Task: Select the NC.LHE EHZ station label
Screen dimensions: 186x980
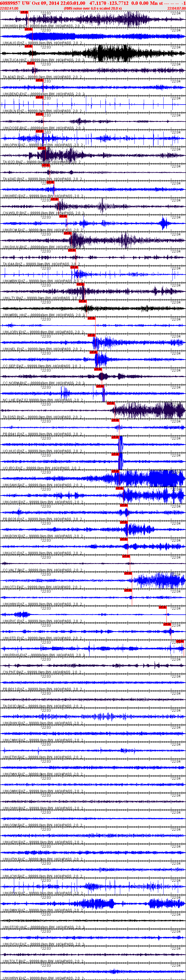Action: coord(42,400)
